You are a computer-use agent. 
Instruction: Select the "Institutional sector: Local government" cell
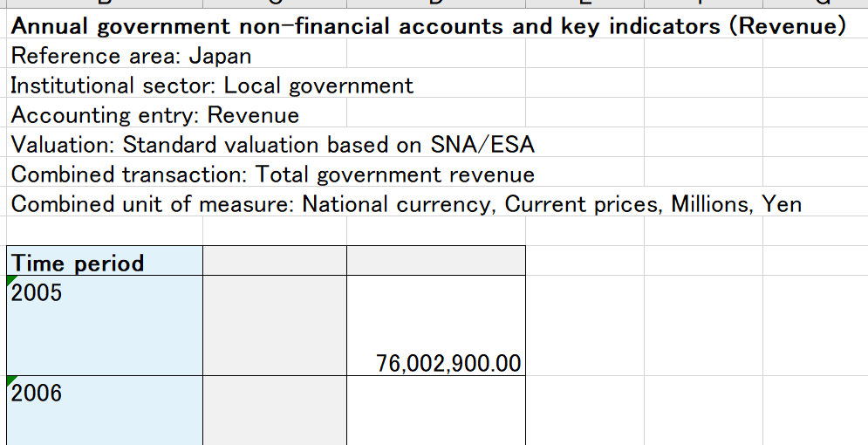click(212, 86)
